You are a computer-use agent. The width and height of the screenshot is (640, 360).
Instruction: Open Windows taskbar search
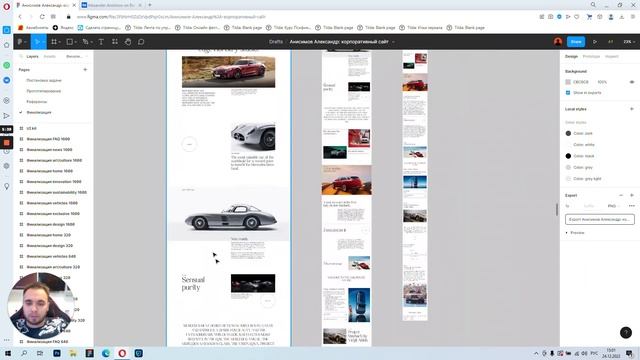[24, 353]
